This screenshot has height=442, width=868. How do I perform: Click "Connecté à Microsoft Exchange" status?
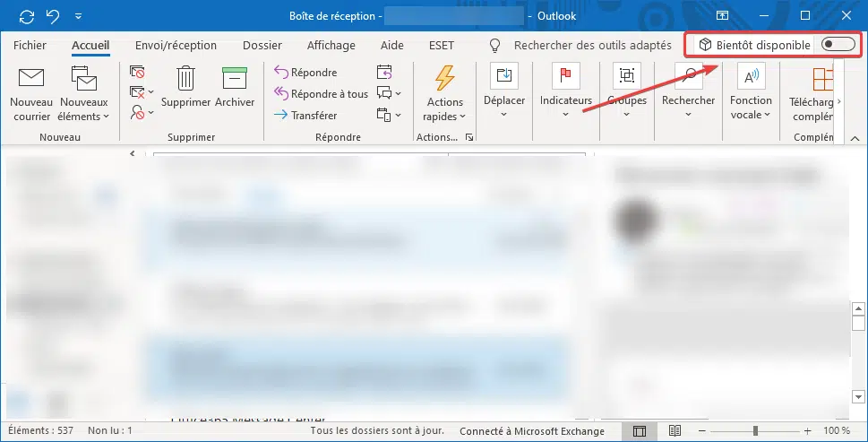531,431
